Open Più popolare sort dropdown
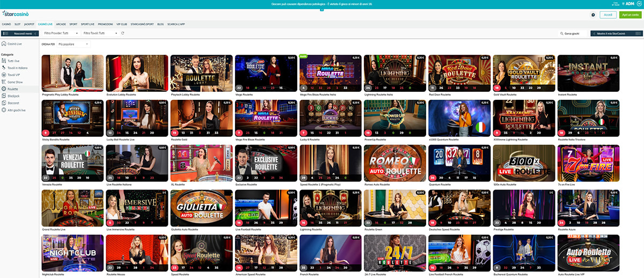The image size is (644, 278). [x=74, y=44]
